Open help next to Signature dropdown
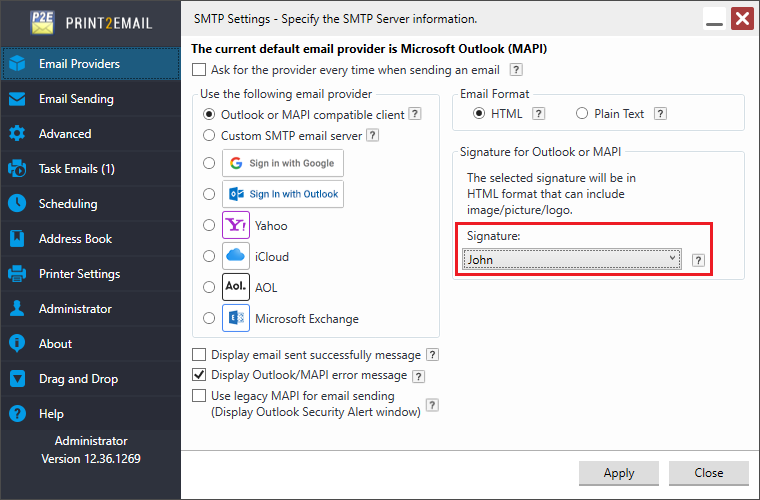The width and height of the screenshot is (760, 500). [698, 260]
